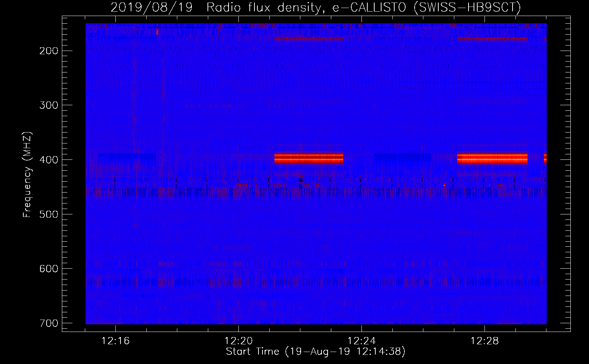The height and width of the screenshot is (364, 589).
Task: Click the 12:20 time tick label
Action: (239, 341)
